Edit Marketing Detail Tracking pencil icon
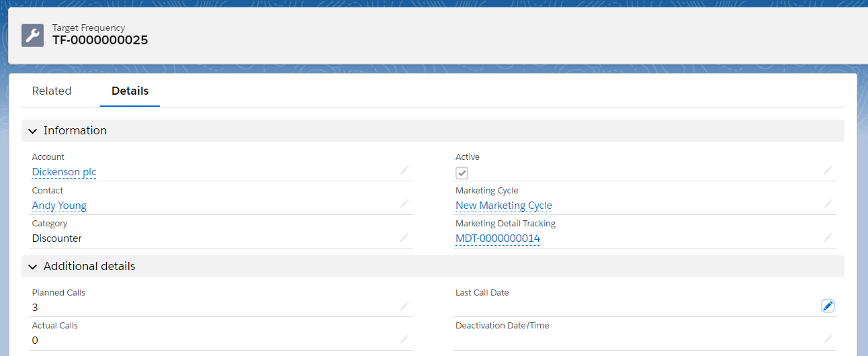Screen dimensions: 868x356 pos(828,237)
